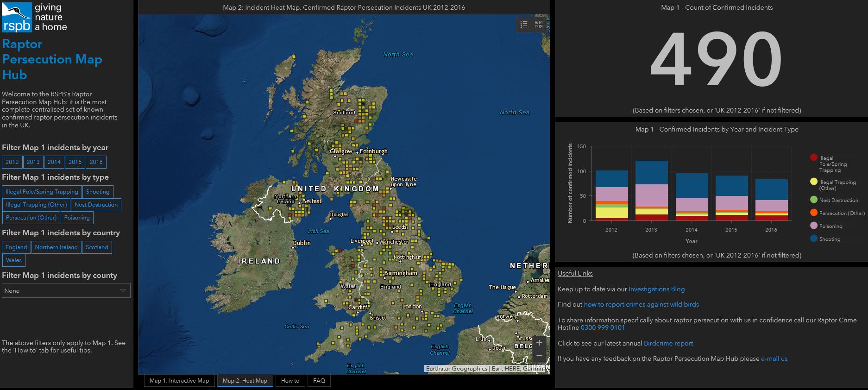Zoom out on the heat map

click(x=539, y=356)
